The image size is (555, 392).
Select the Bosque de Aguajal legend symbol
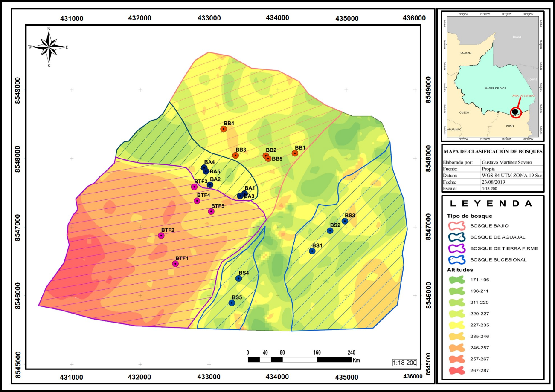[x=457, y=237]
